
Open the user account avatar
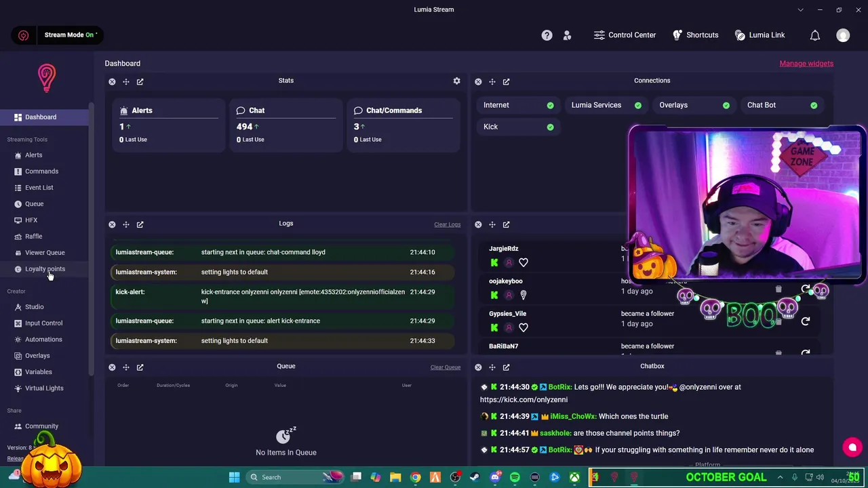click(843, 35)
